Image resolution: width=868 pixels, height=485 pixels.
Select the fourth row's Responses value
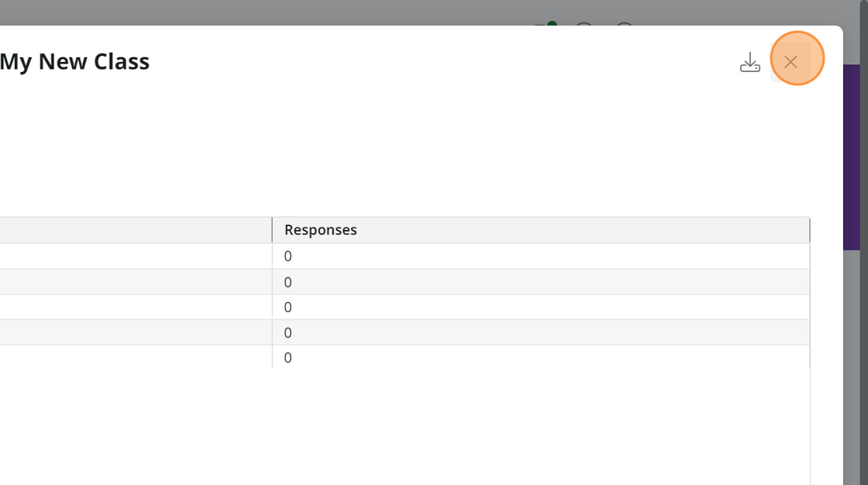288,332
